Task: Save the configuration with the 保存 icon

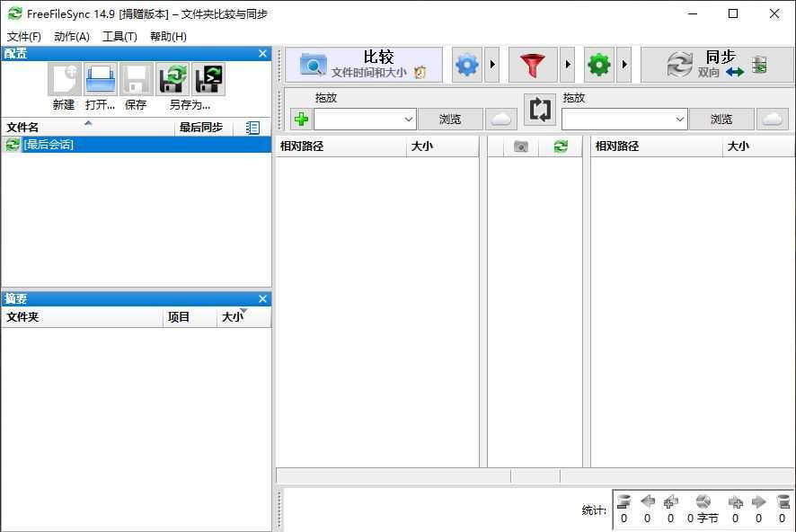Action: pos(136,79)
